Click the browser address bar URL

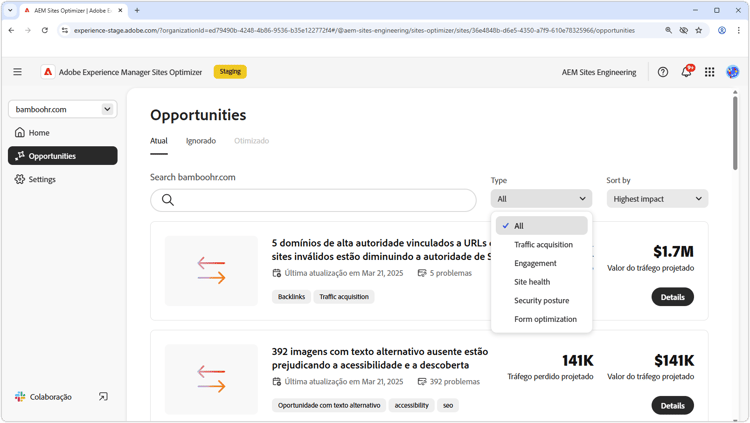click(354, 30)
